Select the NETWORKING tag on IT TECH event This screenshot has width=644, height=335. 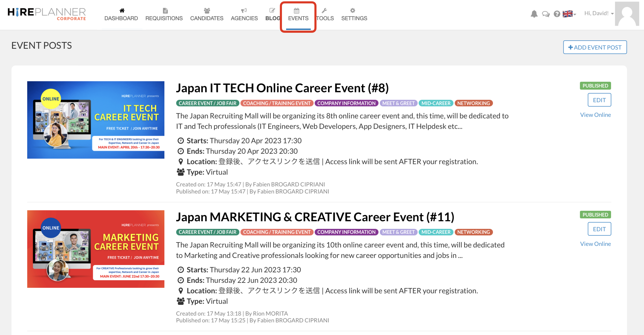pos(474,103)
